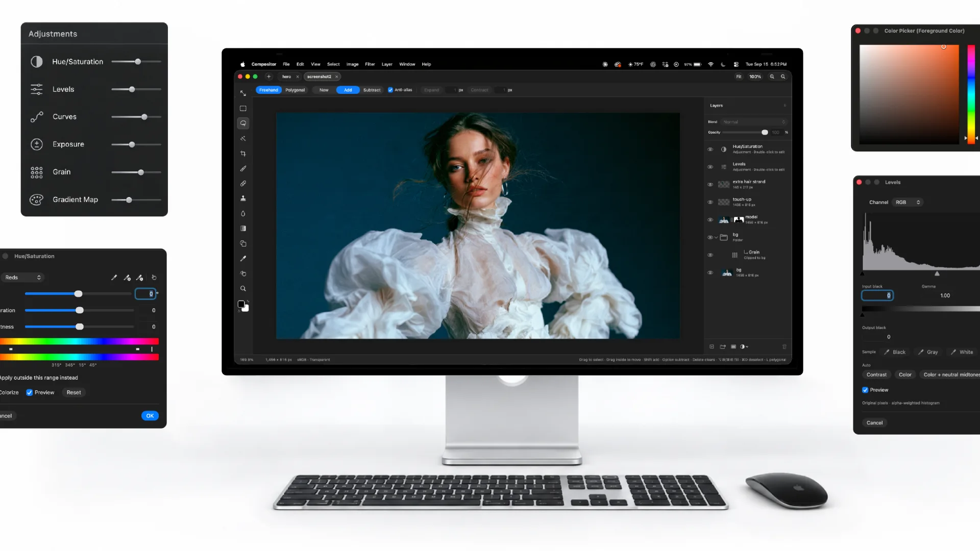Image resolution: width=980 pixels, height=551 pixels.
Task: Select the Rectangular Marquee tool
Action: pos(243,108)
